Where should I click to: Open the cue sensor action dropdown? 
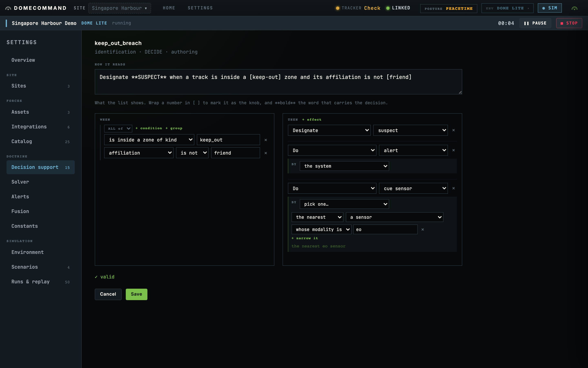click(x=413, y=188)
